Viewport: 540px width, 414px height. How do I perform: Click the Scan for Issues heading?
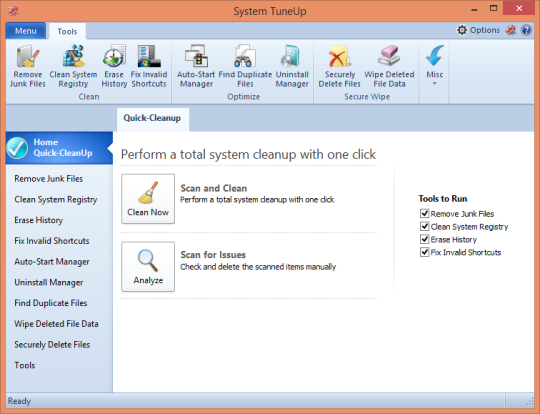point(213,255)
